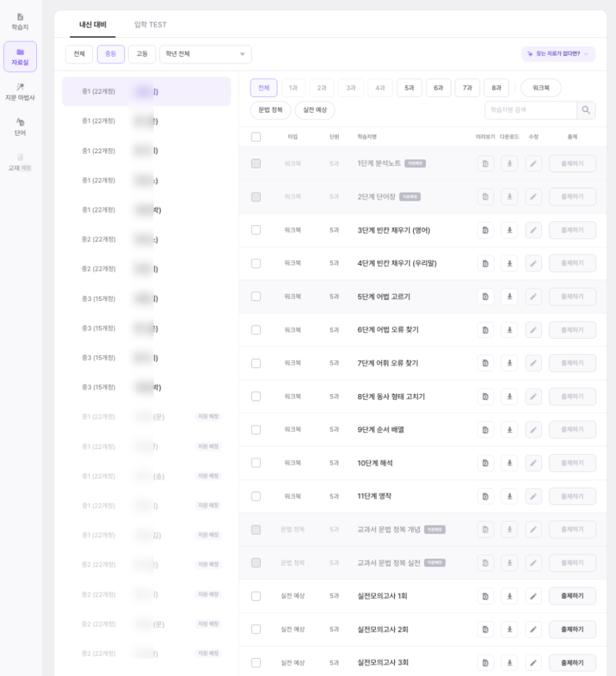
Task: Check the 11단계 영작 row checkbox
Action: tap(256, 496)
